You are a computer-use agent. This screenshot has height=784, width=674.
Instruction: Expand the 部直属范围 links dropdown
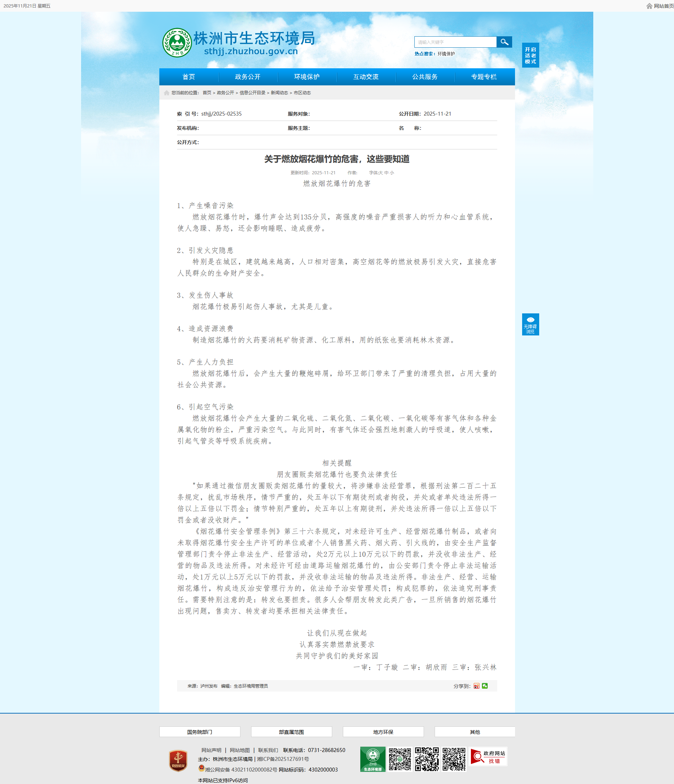pyautogui.click(x=291, y=732)
